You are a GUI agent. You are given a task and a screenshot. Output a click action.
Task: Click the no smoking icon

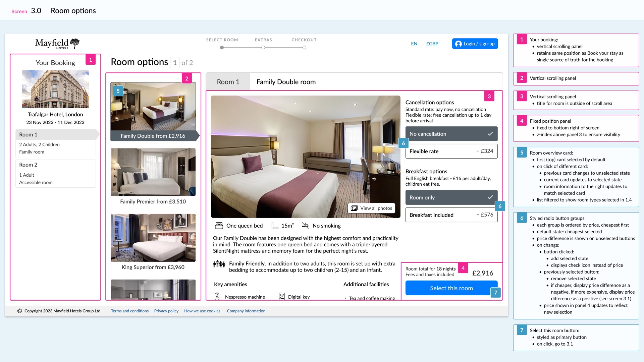click(x=305, y=226)
